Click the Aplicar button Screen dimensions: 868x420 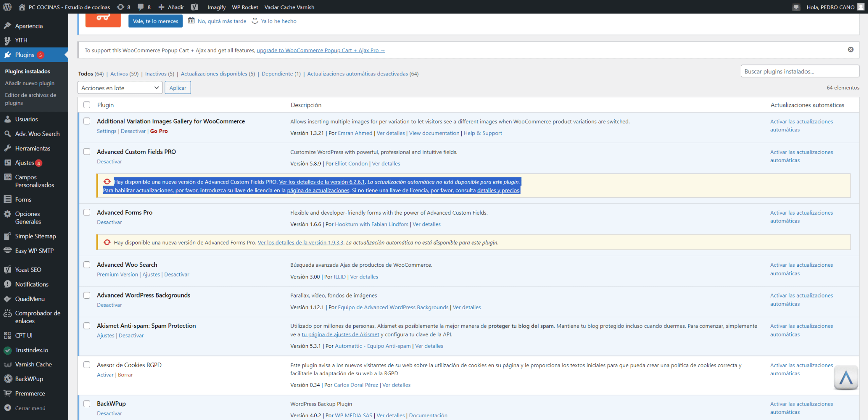[x=177, y=87]
